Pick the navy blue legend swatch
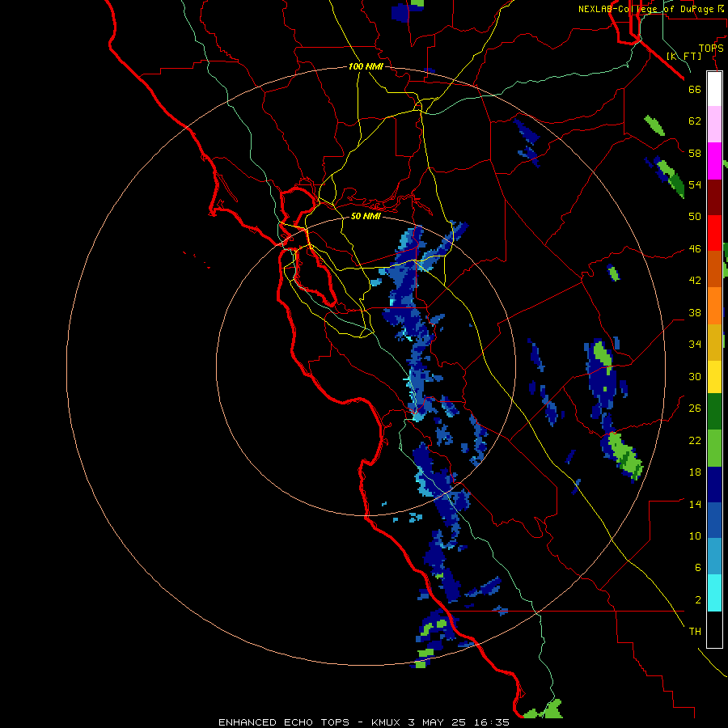 (x=714, y=485)
